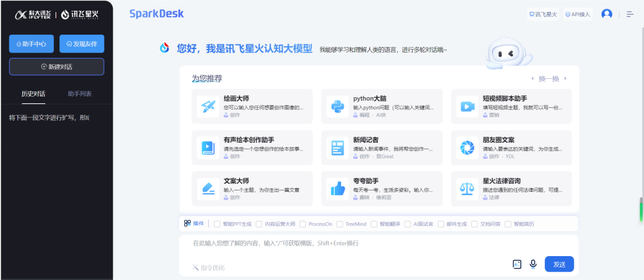644x280 pixels.
Task: Open the 新闻记者 card title
Action: [366, 140]
